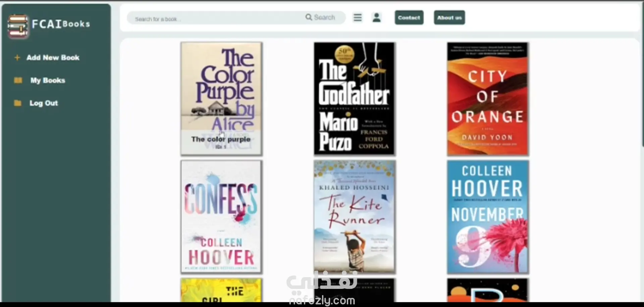Open the Confess by Colleen Hoover cover
Viewport: 644px width, 307px height.
[x=221, y=217]
